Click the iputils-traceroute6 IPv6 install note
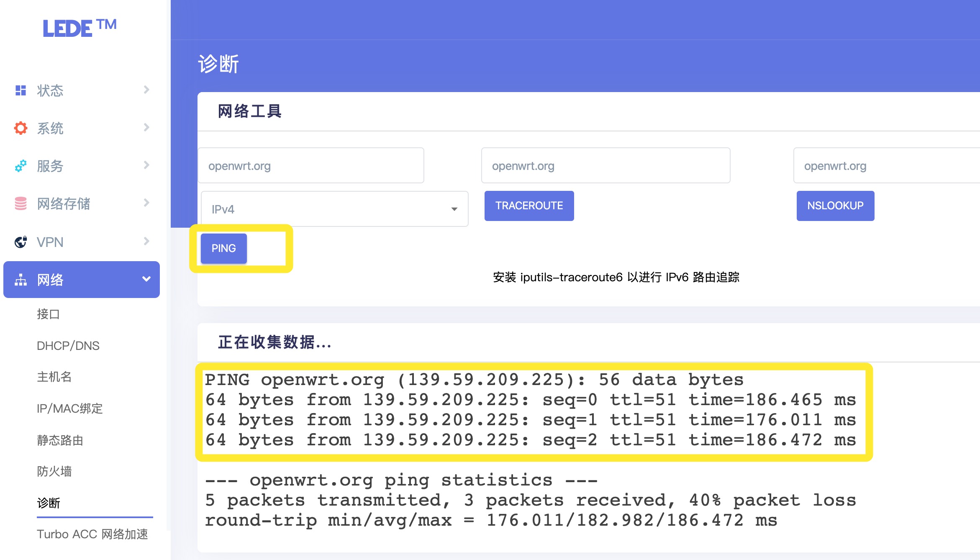 click(x=616, y=277)
